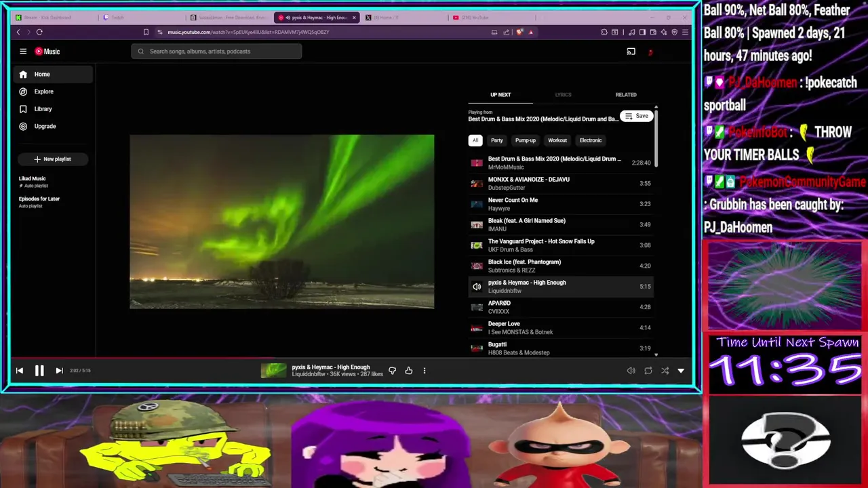Switch to the RELATED tab
Viewport: 868px width, 488px height.
coord(626,95)
